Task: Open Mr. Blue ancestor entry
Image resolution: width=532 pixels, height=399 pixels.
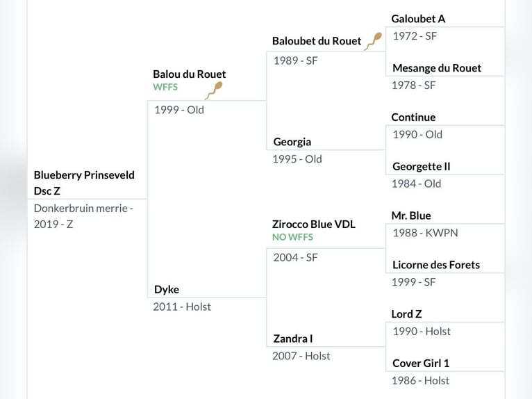Action: 411,215
